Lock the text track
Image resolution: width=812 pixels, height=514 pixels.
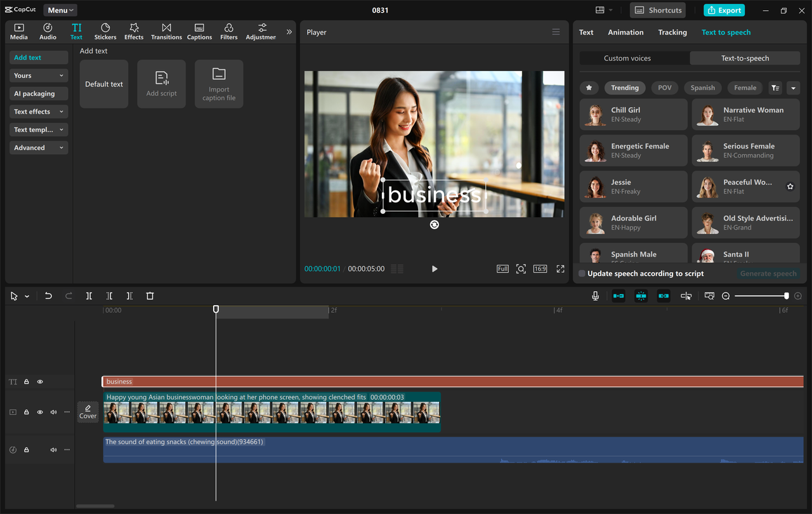tap(26, 381)
